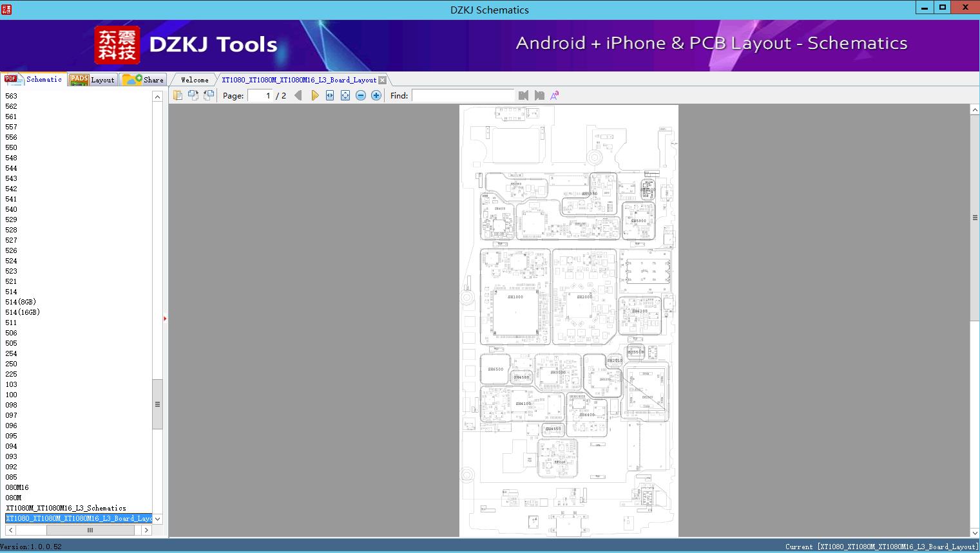
Task: Open the Share tab
Action: (x=143, y=80)
